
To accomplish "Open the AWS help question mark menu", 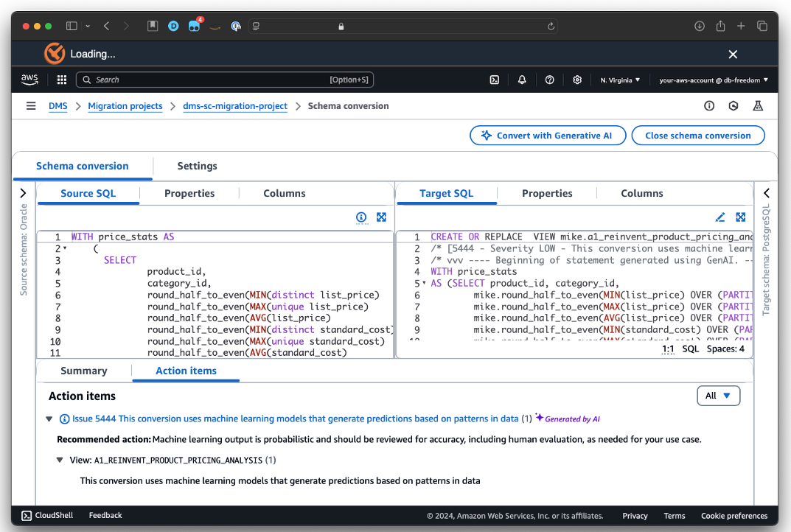I will point(549,80).
